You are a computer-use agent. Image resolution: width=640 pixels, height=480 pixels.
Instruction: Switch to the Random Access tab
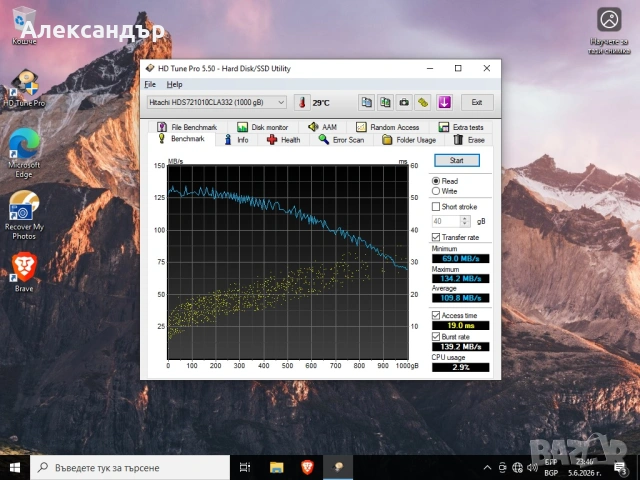(387, 127)
